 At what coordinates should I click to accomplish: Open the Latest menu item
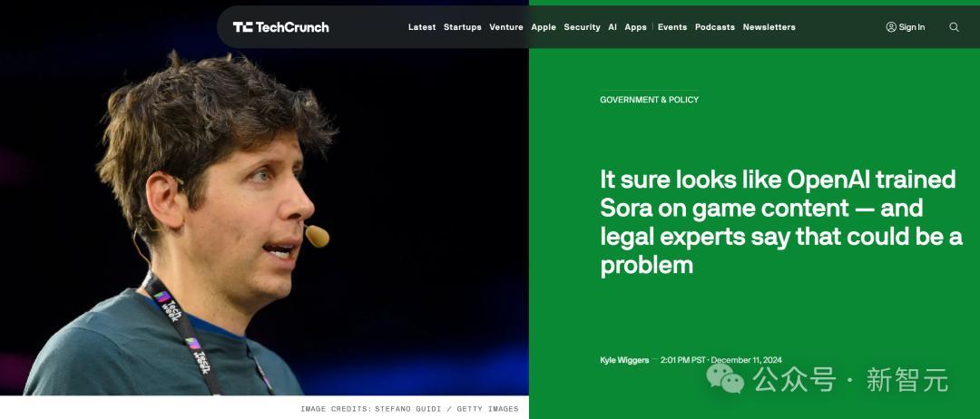[x=422, y=27]
